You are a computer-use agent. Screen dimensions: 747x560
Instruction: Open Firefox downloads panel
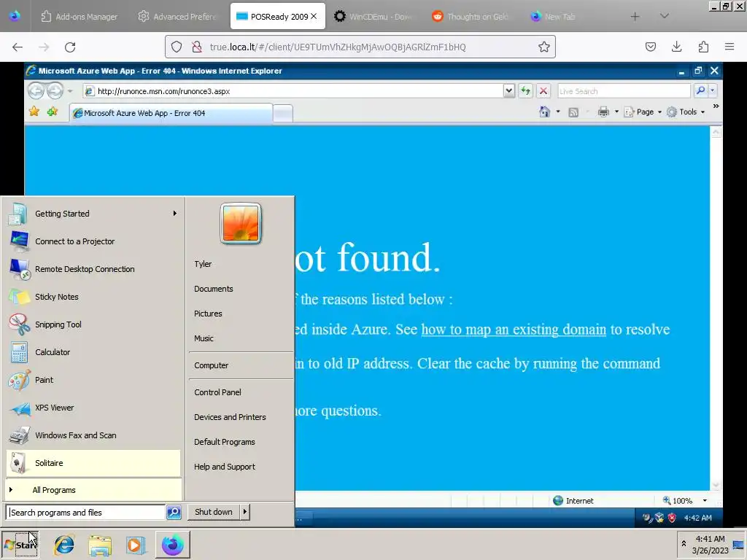(x=676, y=47)
